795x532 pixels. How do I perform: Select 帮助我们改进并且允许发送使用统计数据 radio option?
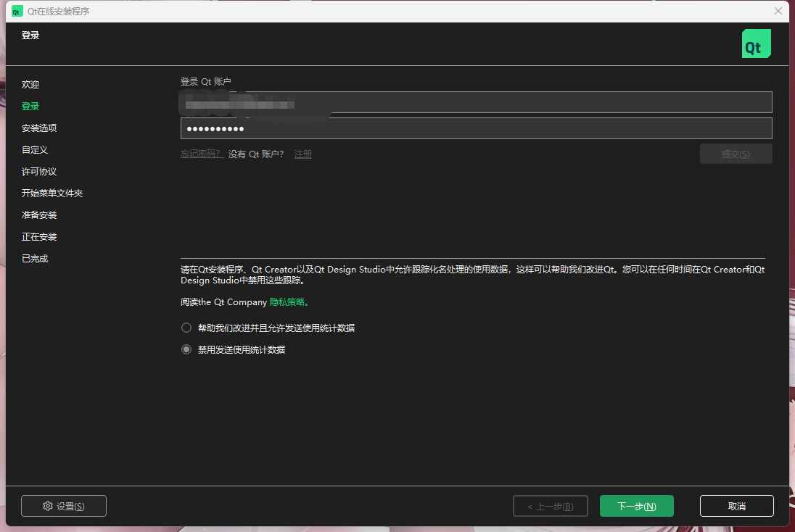pos(186,328)
